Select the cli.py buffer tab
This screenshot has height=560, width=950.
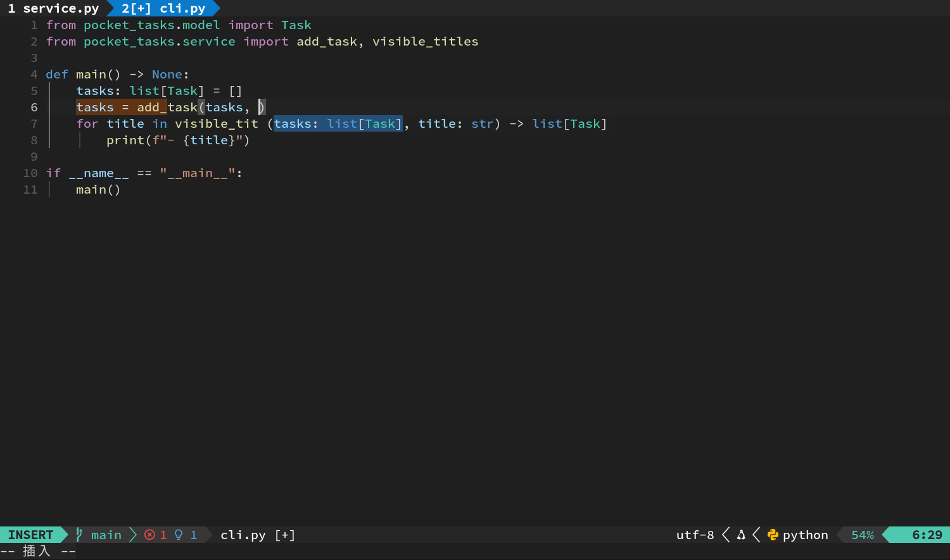coord(163,8)
